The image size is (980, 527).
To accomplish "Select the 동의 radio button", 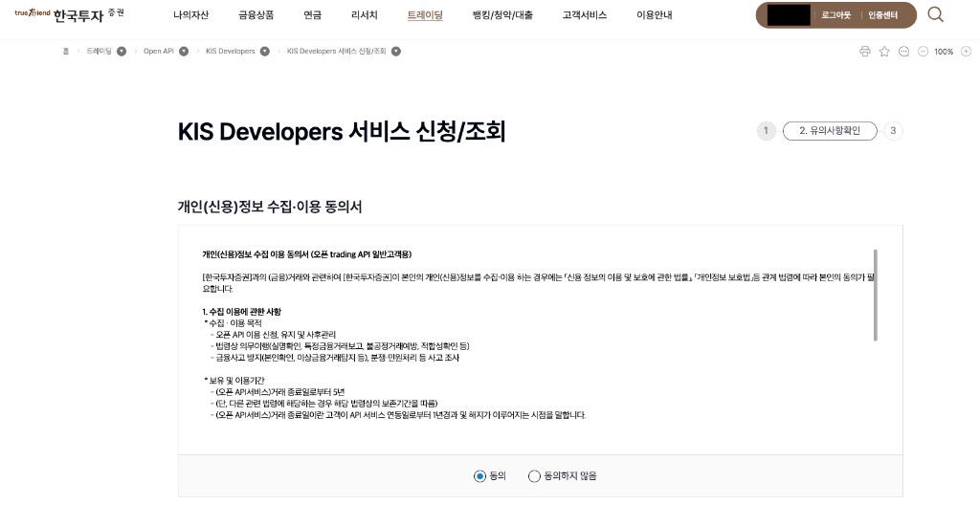I will click(x=479, y=476).
